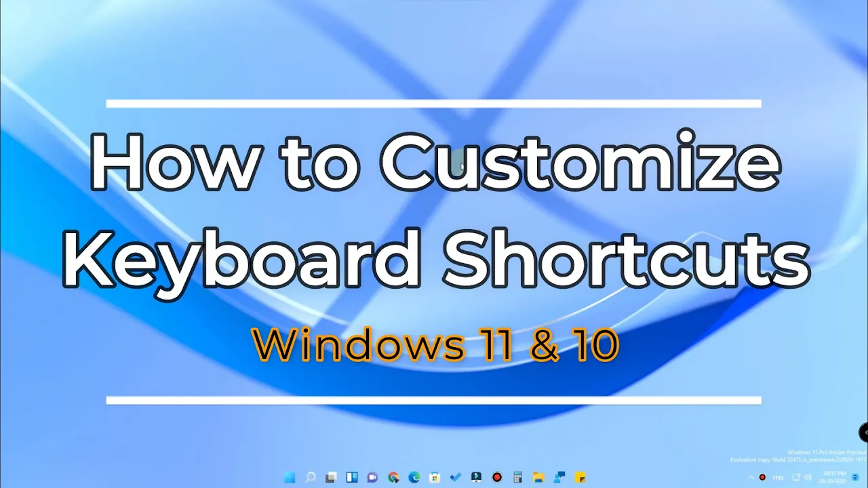
Task: Open the Windows Start menu
Action: (290, 477)
